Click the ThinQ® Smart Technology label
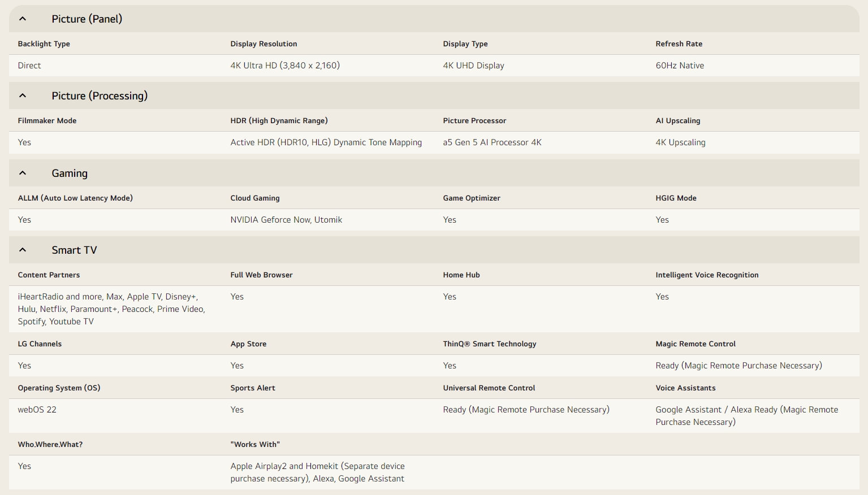 click(489, 344)
